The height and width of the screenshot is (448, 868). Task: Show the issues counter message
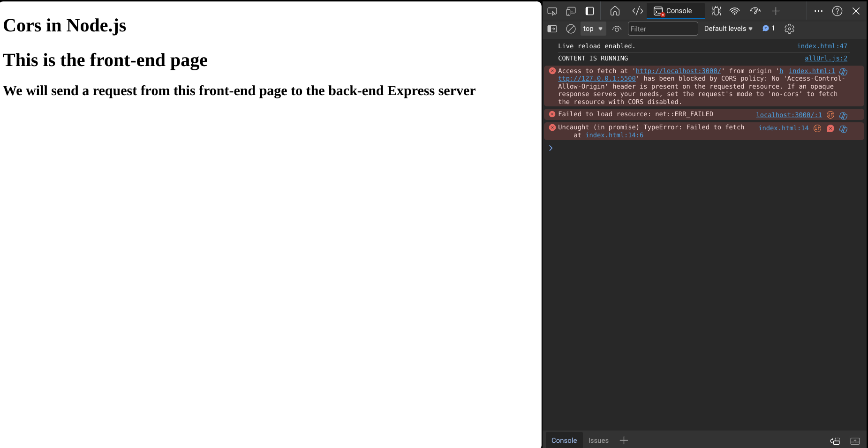[768, 29]
